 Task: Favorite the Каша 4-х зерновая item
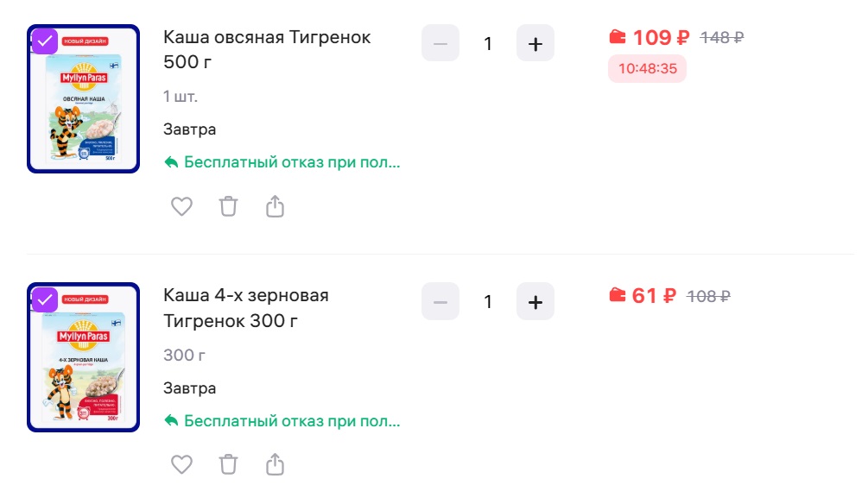click(181, 464)
